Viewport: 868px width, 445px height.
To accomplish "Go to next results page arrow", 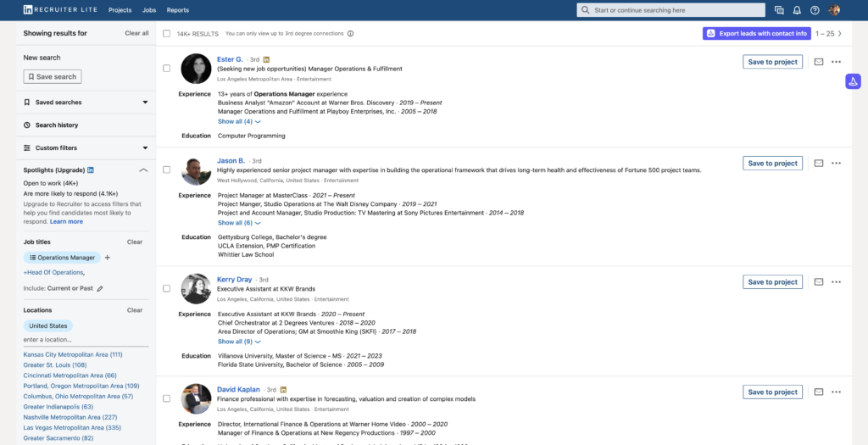I will [840, 33].
